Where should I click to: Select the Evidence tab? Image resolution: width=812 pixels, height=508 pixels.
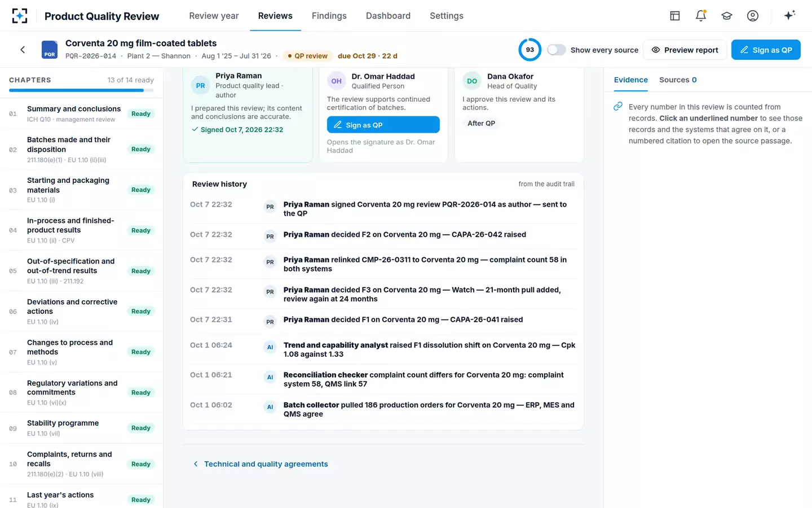(x=631, y=80)
